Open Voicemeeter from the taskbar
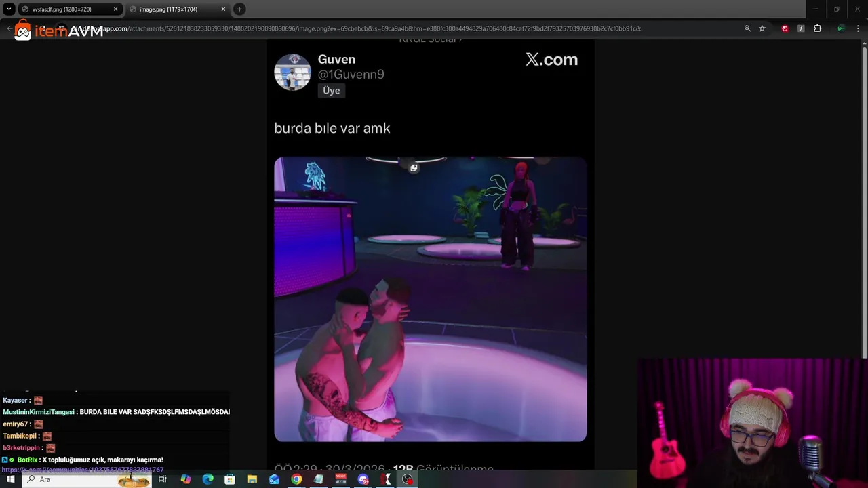 pos(341,479)
